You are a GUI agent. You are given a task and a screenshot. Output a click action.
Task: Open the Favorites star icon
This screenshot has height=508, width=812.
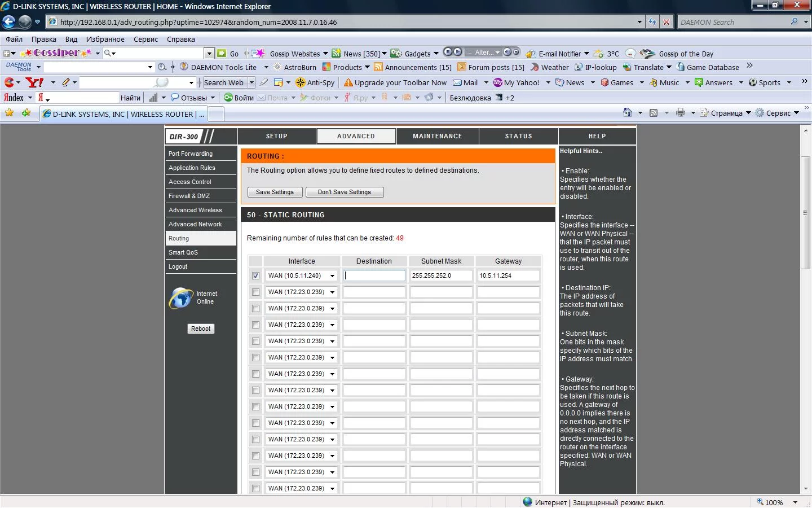coord(9,113)
